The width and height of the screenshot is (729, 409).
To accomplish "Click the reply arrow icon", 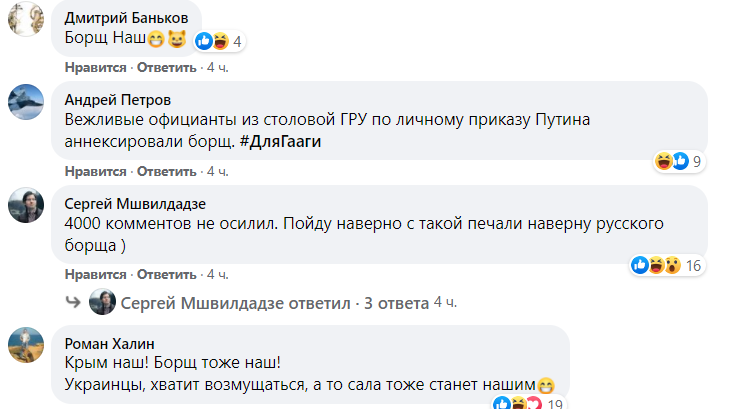I will point(73,302).
